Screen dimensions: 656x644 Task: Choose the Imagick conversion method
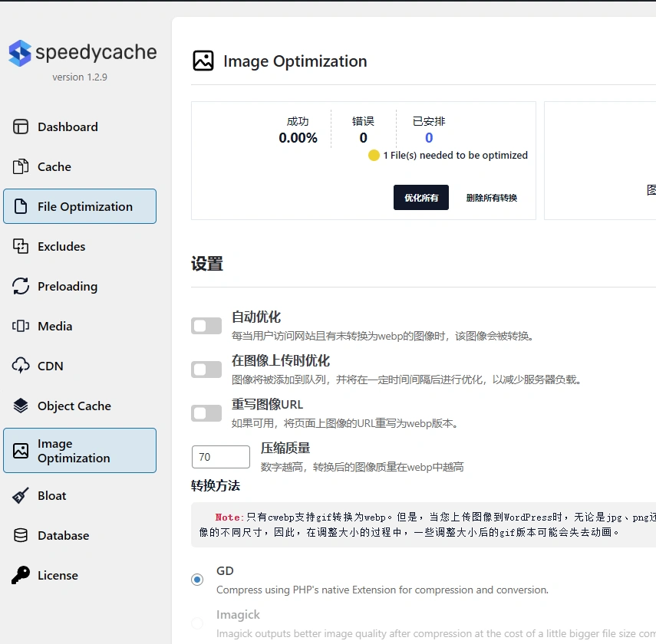tap(198, 623)
